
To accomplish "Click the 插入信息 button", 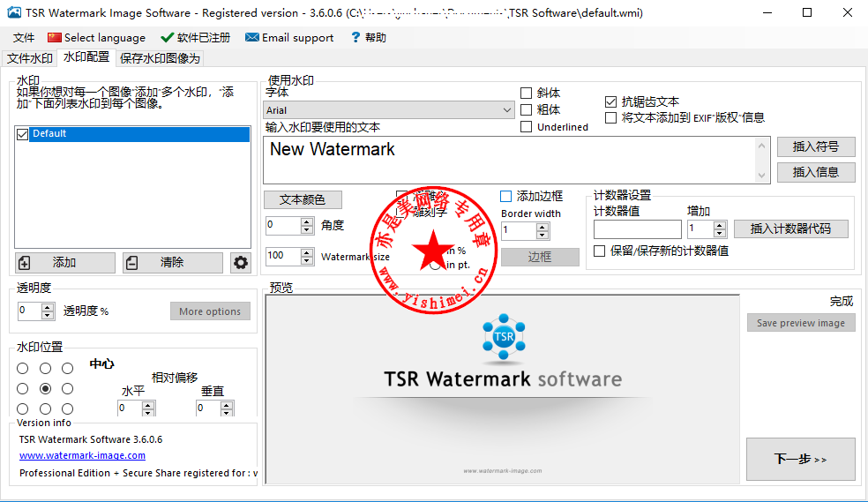I will pos(816,172).
